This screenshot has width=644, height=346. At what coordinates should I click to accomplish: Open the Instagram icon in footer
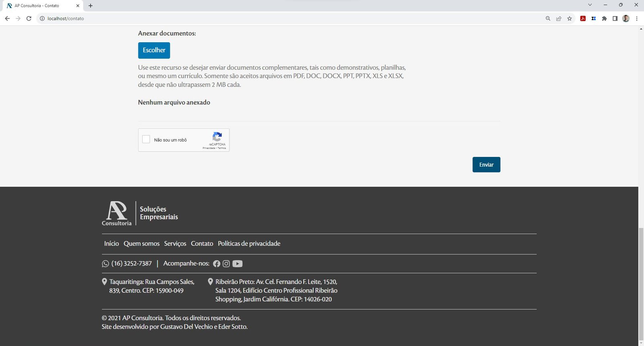click(226, 264)
